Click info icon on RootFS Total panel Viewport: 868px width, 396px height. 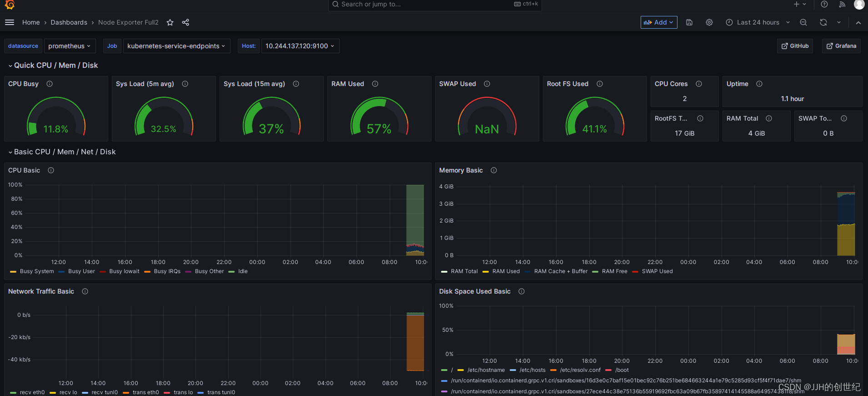700,118
